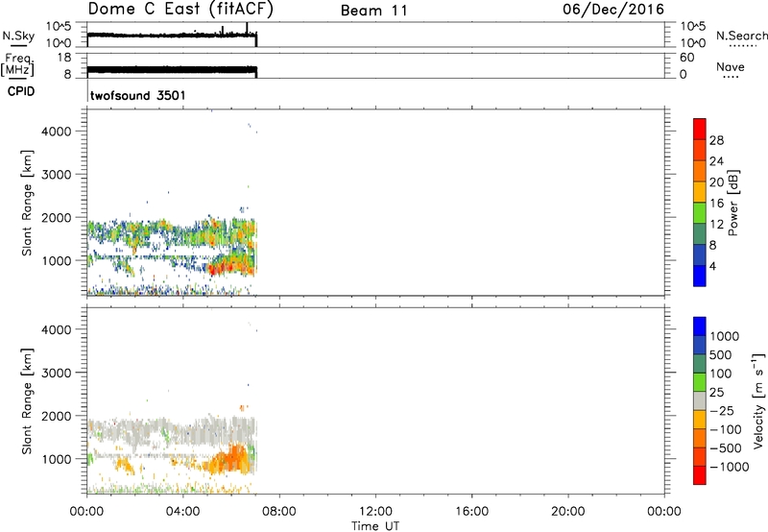768x532 pixels.
Task: Click the "08:00" time tick label
Action: 279,512
